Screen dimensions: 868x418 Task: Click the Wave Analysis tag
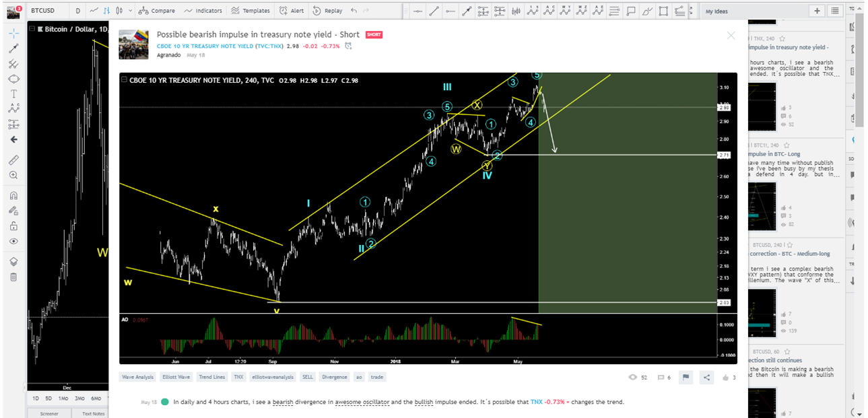pos(137,377)
